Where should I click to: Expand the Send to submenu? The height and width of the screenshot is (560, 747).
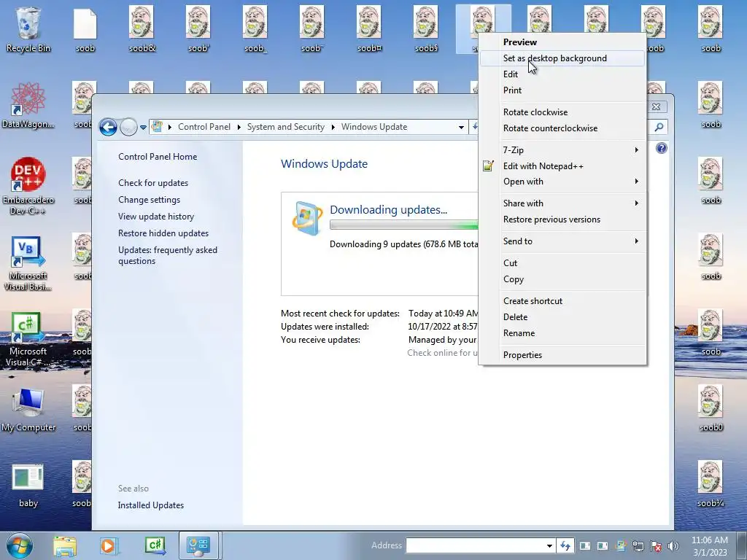[562, 241]
